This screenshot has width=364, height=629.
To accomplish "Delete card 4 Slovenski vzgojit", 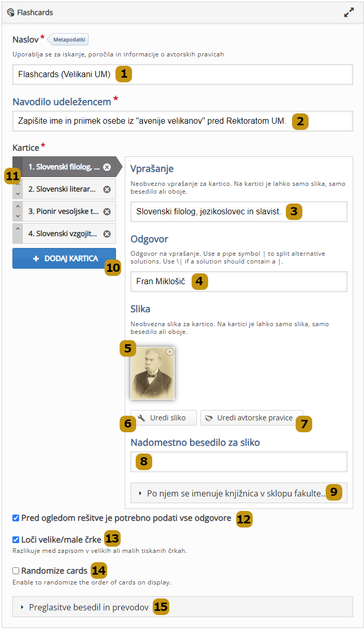I will click(x=107, y=233).
